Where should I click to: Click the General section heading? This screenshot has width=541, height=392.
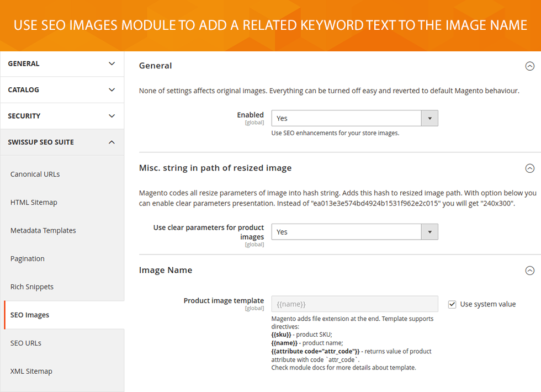155,66
